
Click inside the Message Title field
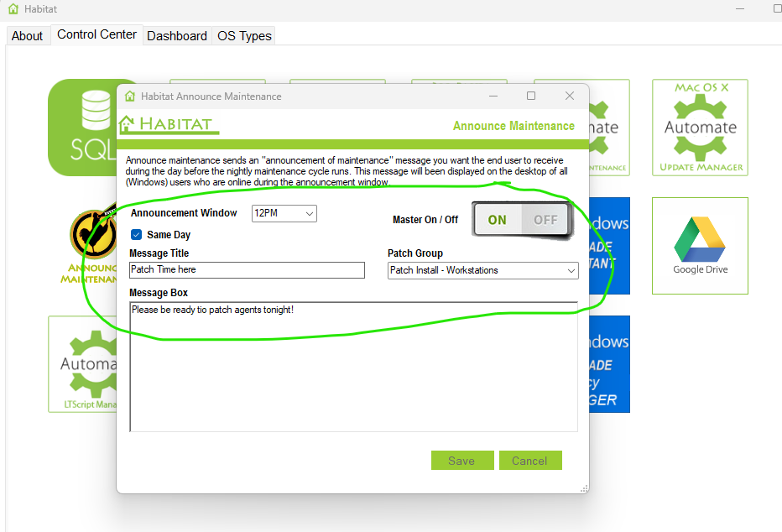coord(246,270)
